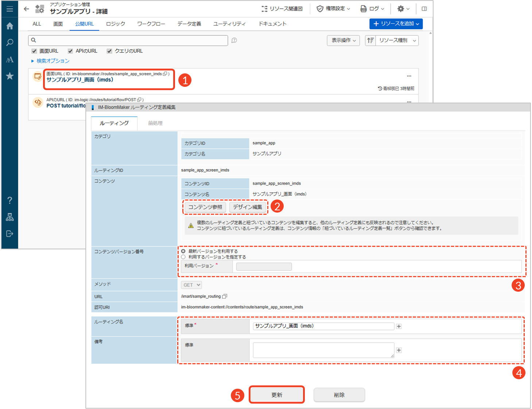The height and width of the screenshot is (409, 532).
Task: Toggle the APIのURL checkbox
Action: (70, 51)
